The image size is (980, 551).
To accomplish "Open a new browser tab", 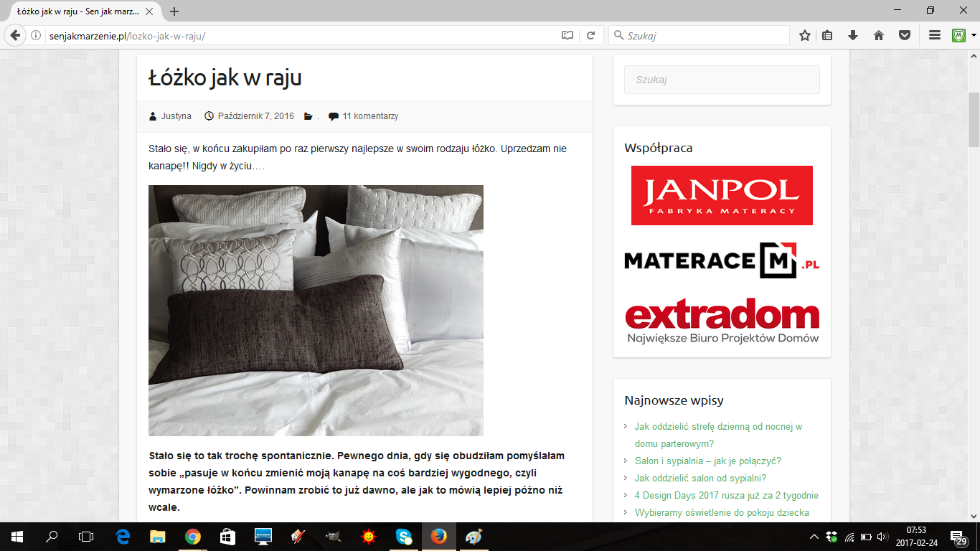I will (174, 11).
